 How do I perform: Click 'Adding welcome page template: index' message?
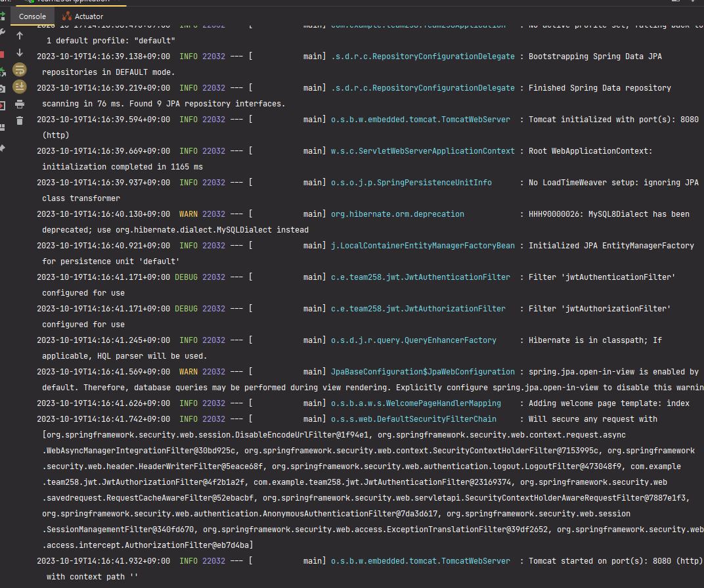[x=609, y=403]
